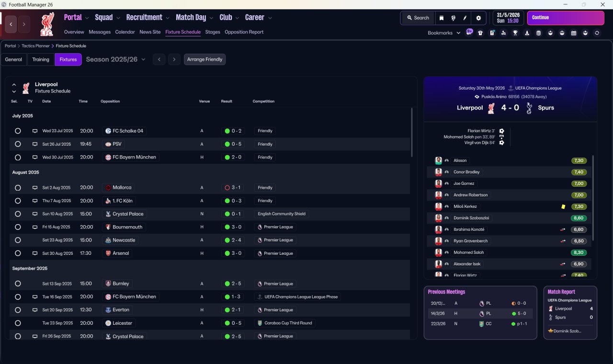Click substitution icon on Alexander Isak row
Image resolution: width=613 pixels, height=364 pixels.
coord(563,264)
